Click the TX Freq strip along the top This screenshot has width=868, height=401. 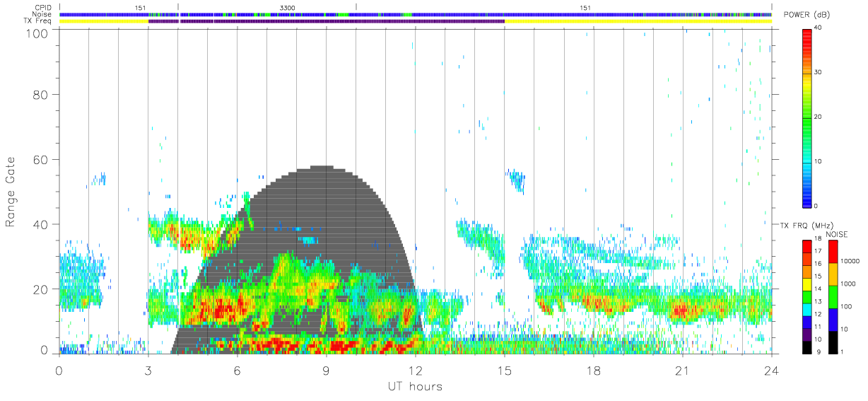coord(415,21)
